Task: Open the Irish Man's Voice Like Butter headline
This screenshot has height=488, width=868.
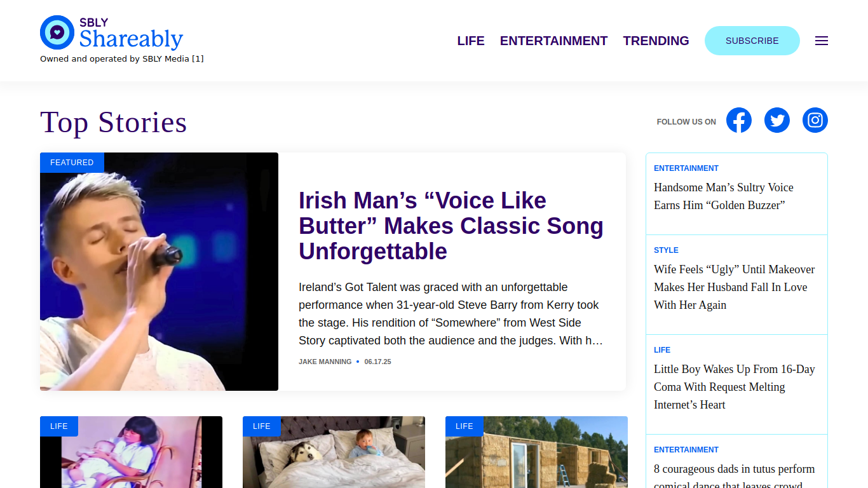Action: pos(451,226)
